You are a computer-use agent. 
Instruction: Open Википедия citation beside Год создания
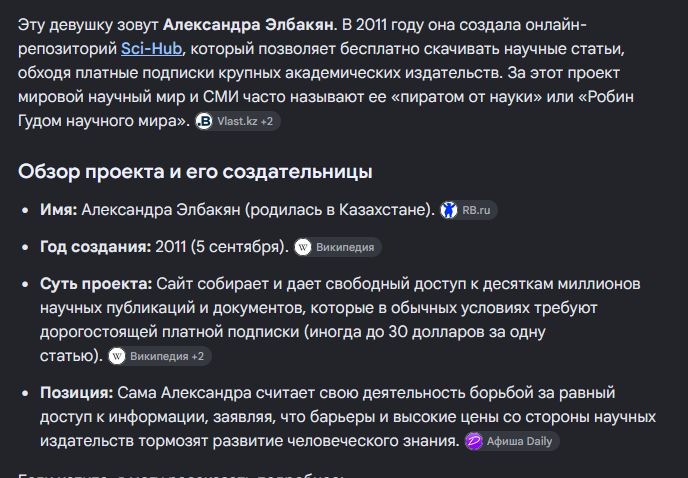pos(337,247)
